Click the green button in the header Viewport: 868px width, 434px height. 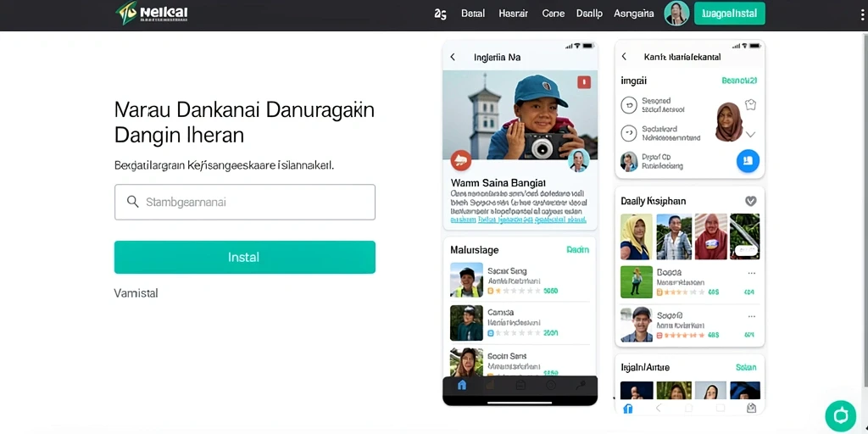click(730, 14)
